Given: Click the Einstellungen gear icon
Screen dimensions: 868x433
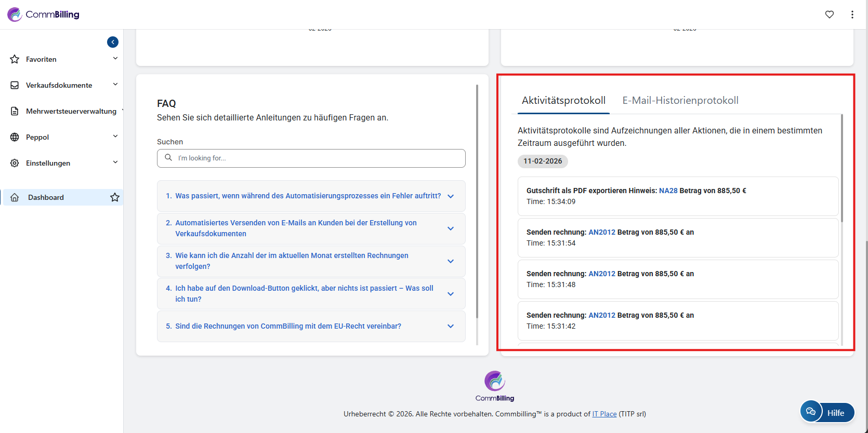Looking at the screenshot, I should pyautogui.click(x=15, y=163).
